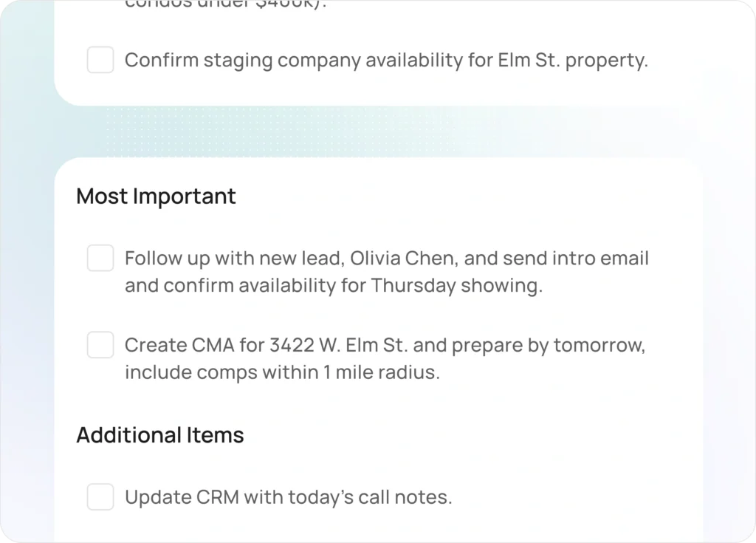
Task: Click the words 'Thursday showing'
Action: point(456,286)
